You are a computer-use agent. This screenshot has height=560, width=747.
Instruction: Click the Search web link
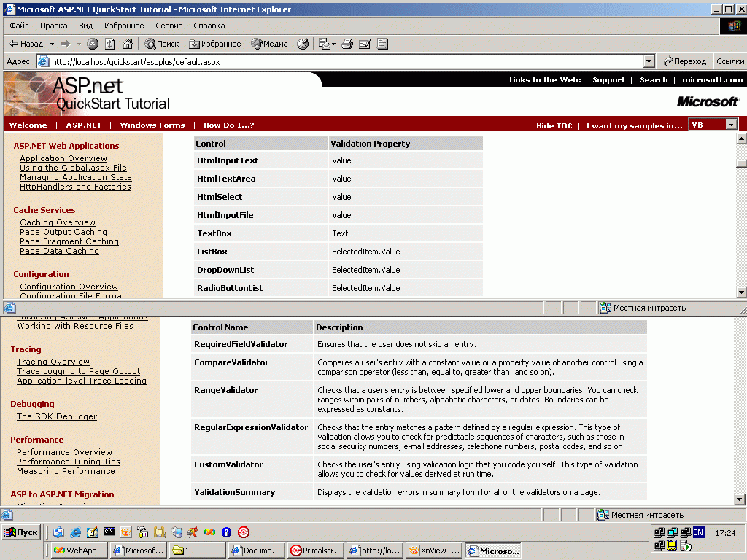(654, 79)
